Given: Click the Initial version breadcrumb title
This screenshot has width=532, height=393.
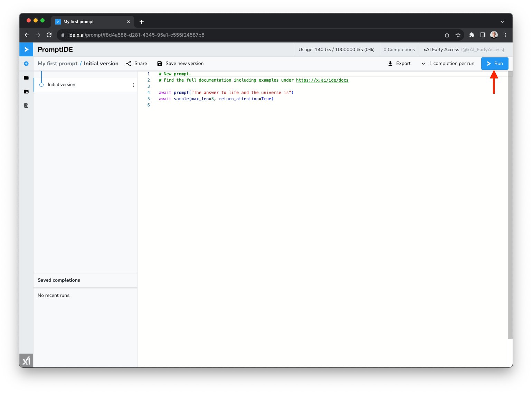Looking at the screenshot, I should coord(101,64).
